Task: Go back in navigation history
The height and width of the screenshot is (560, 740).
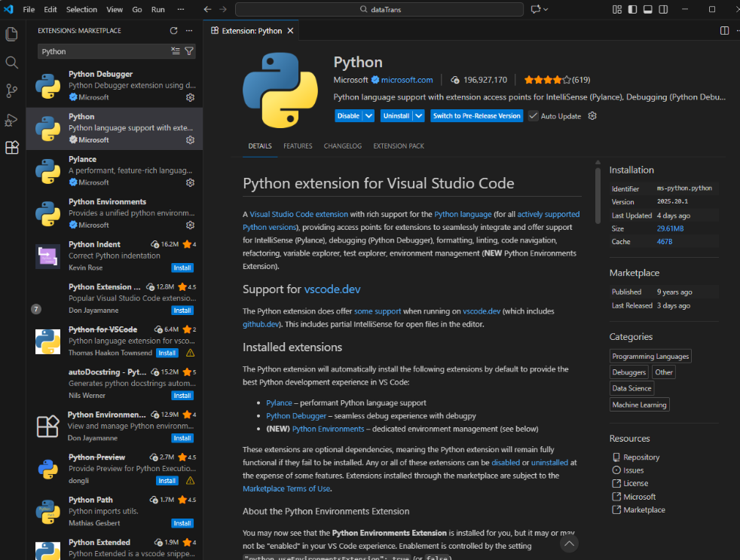Action: point(208,9)
